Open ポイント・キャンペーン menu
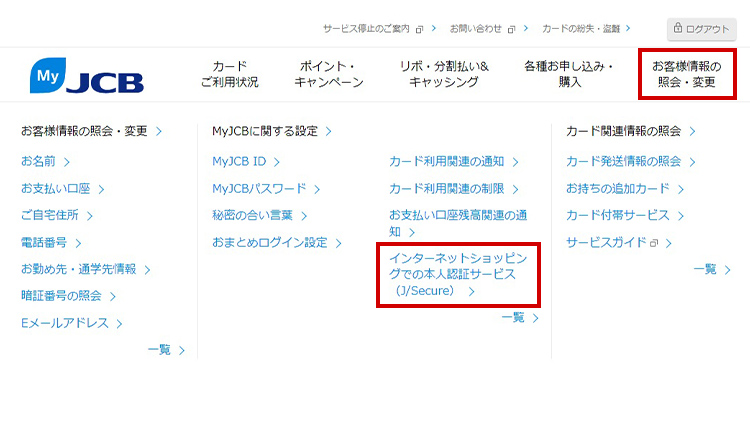Screen dimensions: 750x437 329,74
